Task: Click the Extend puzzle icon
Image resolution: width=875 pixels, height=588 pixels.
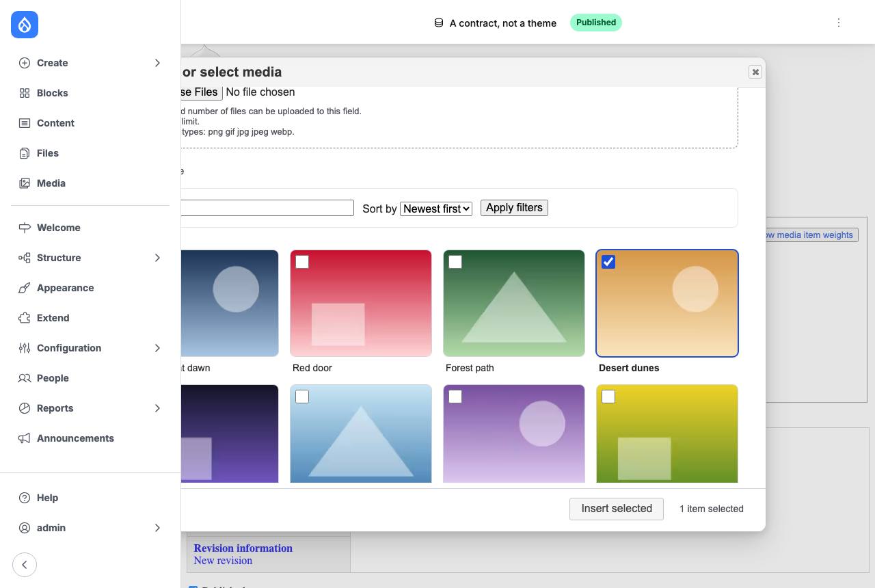Action: click(x=25, y=318)
